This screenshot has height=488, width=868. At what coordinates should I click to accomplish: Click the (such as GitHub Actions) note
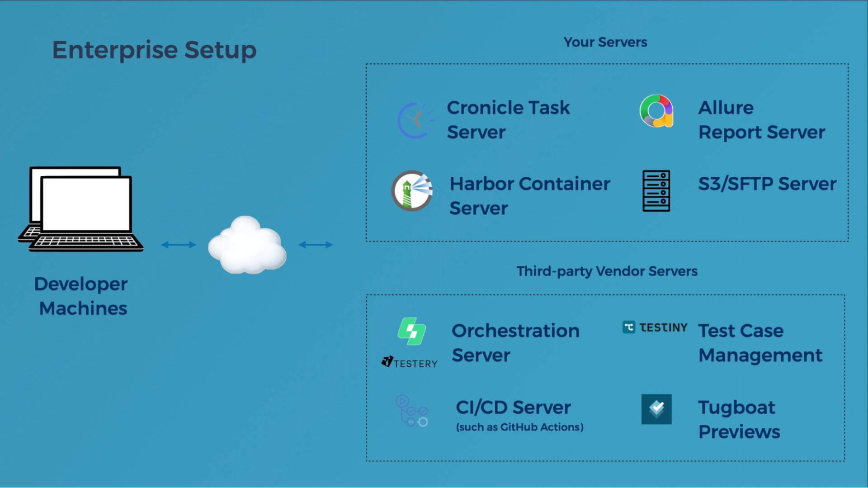coord(520,427)
